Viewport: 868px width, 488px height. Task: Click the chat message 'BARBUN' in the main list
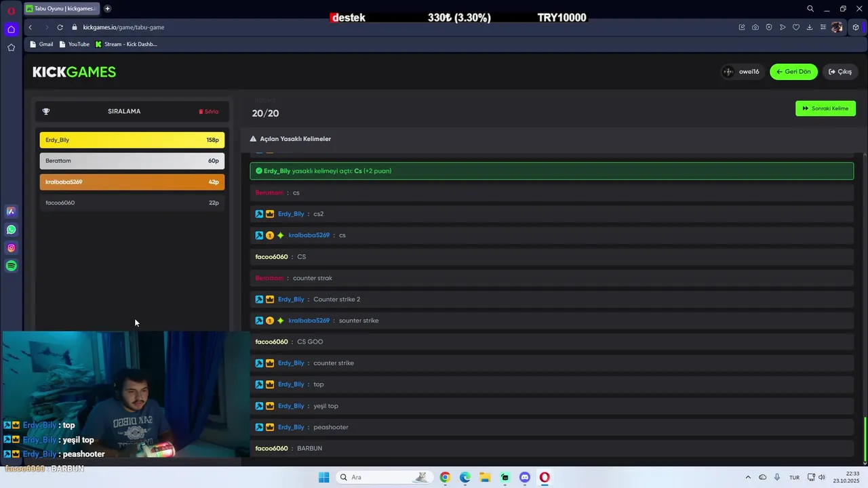point(309,449)
